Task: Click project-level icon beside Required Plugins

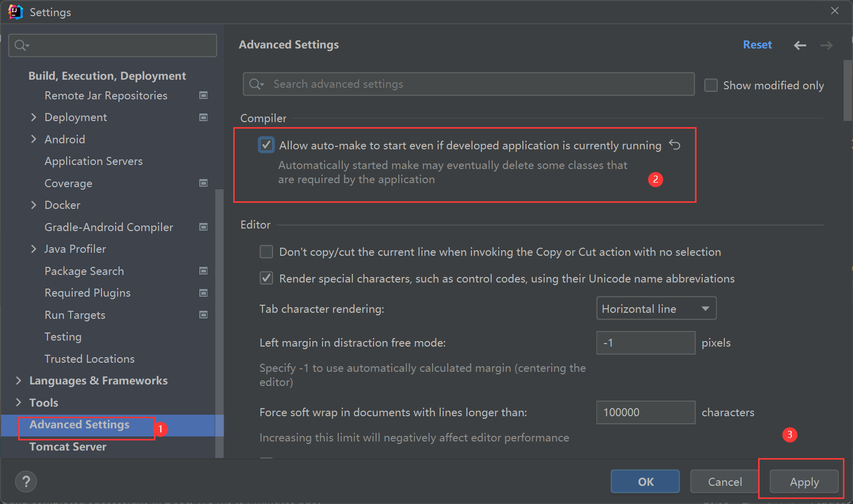Action: 203,293
